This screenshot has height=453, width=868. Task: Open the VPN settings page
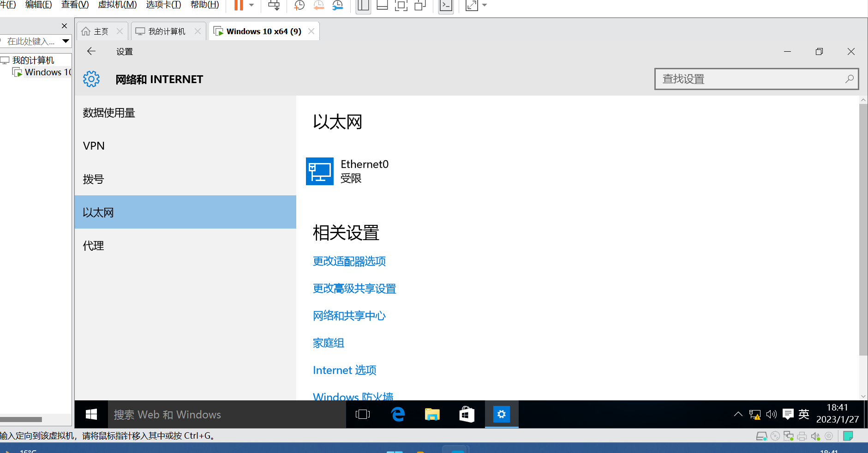(x=186, y=146)
